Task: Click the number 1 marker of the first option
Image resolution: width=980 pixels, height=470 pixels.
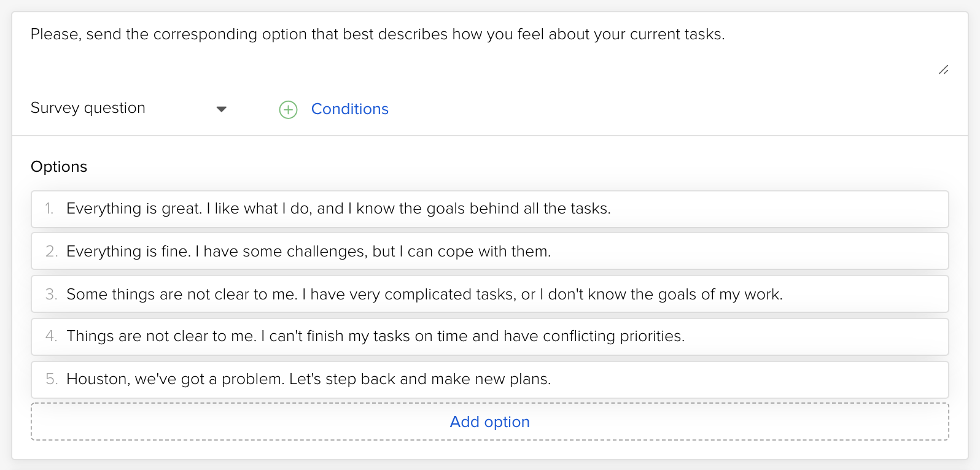Action: (49, 209)
